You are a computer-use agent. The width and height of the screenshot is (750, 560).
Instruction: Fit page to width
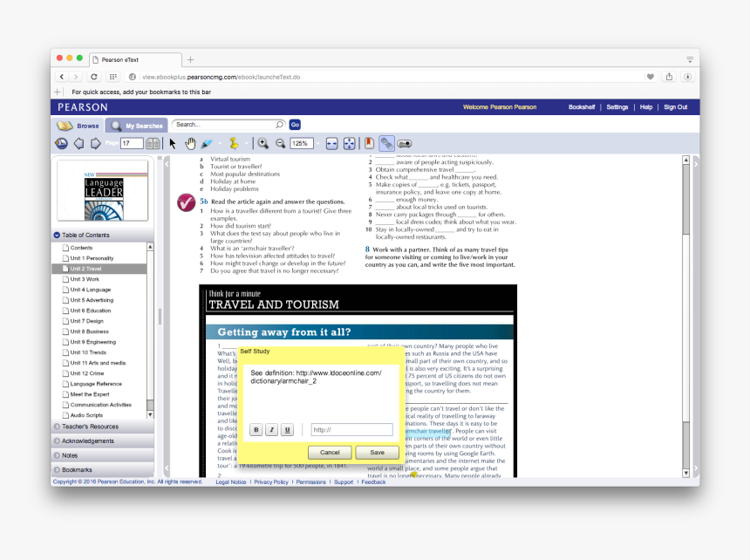(331, 143)
